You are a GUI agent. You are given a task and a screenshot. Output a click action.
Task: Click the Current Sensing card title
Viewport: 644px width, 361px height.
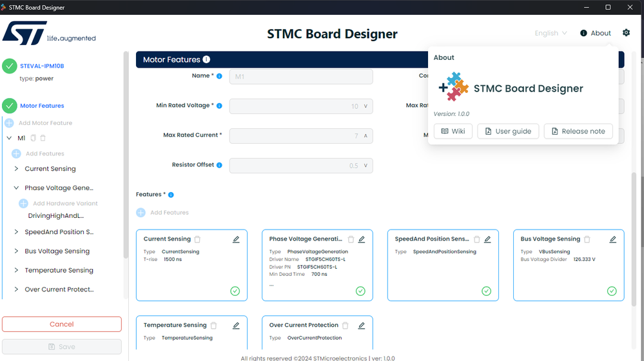point(167,239)
